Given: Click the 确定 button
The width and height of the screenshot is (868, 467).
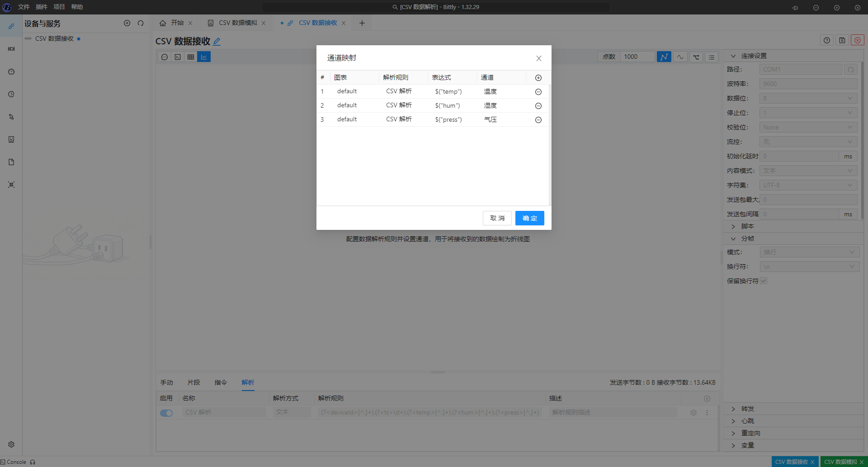Looking at the screenshot, I should click(x=529, y=218).
